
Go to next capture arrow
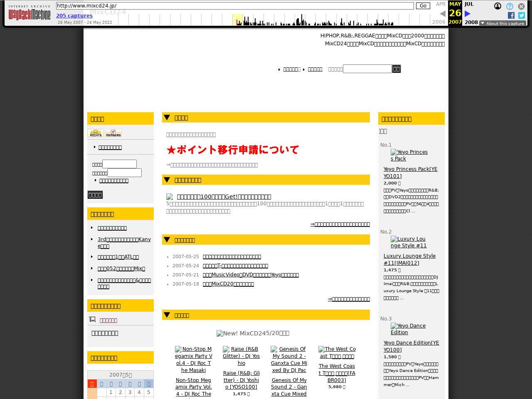point(468,14)
